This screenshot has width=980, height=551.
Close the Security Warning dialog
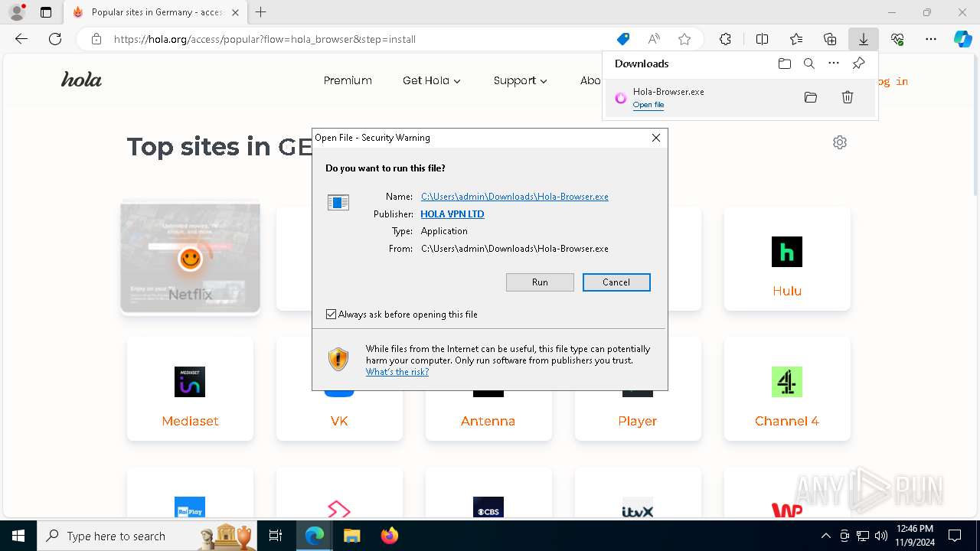[x=656, y=138]
